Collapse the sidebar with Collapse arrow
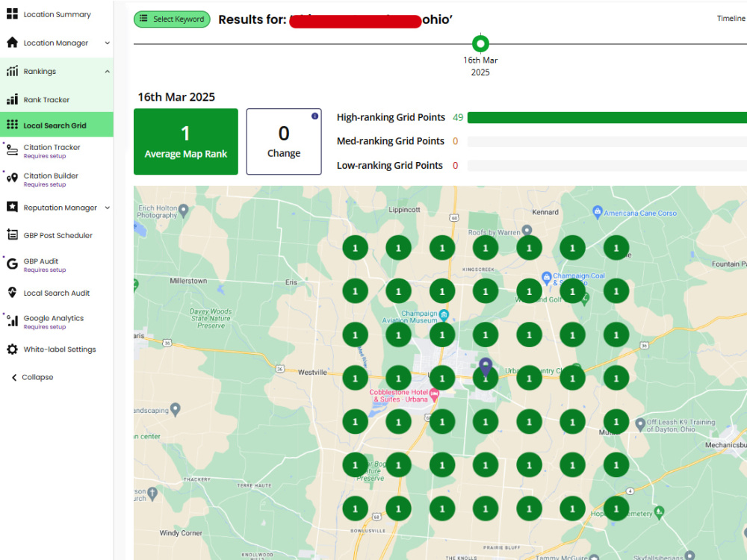Viewport: 747px width, 560px height. click(x=13, y=377)
